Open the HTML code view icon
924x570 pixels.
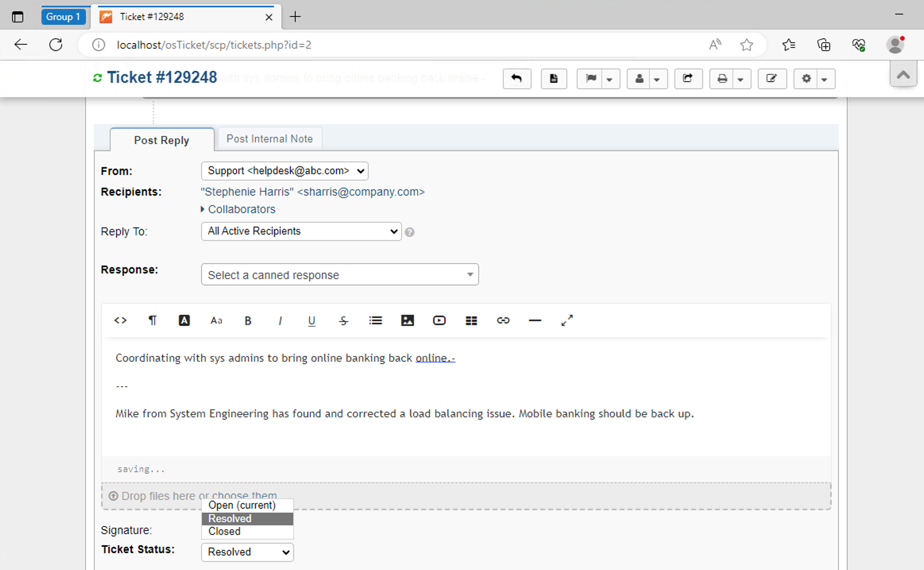120,321
